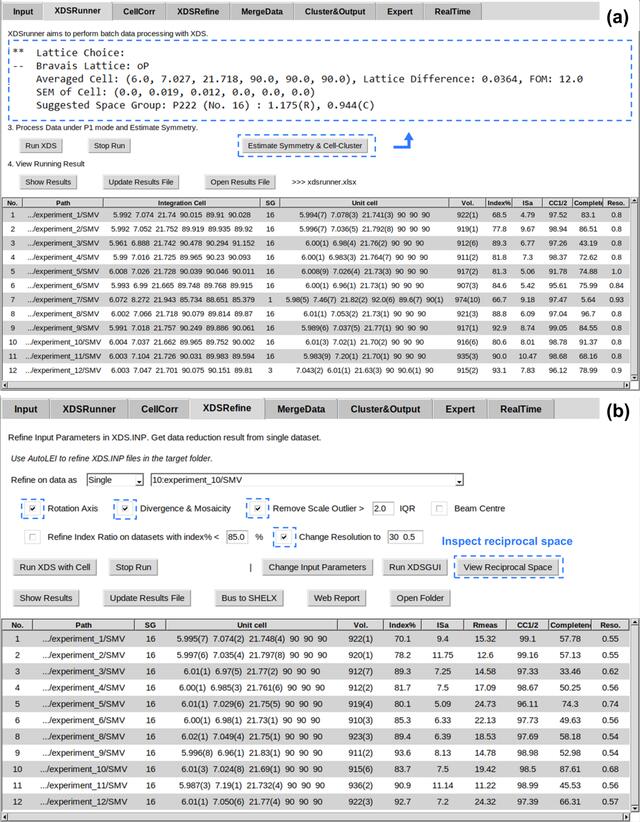This screenshot has height=822, width=640.
Task: Click Update Results File in panel (a)
Action: pos(141,182)
